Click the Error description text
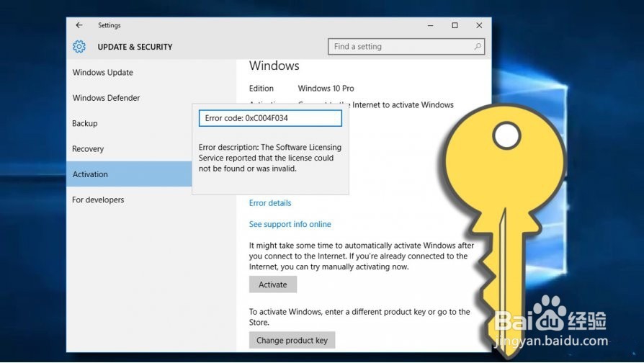 (270, 158)
